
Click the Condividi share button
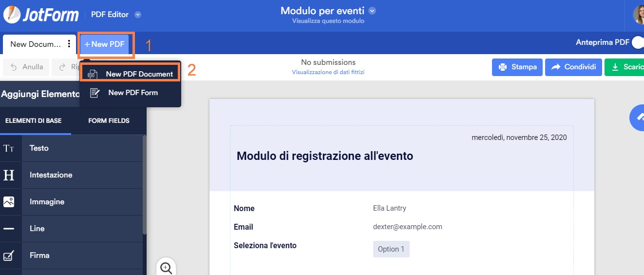click(573, 67)
